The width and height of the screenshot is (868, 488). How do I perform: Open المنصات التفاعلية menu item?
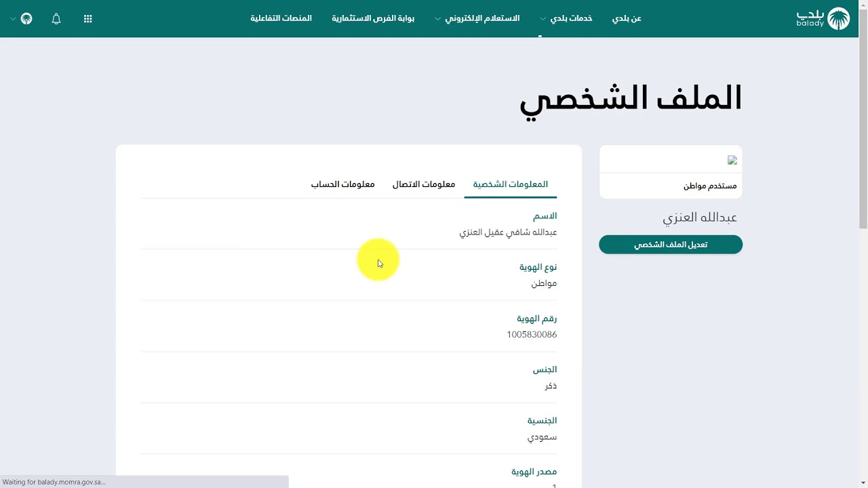281,18
